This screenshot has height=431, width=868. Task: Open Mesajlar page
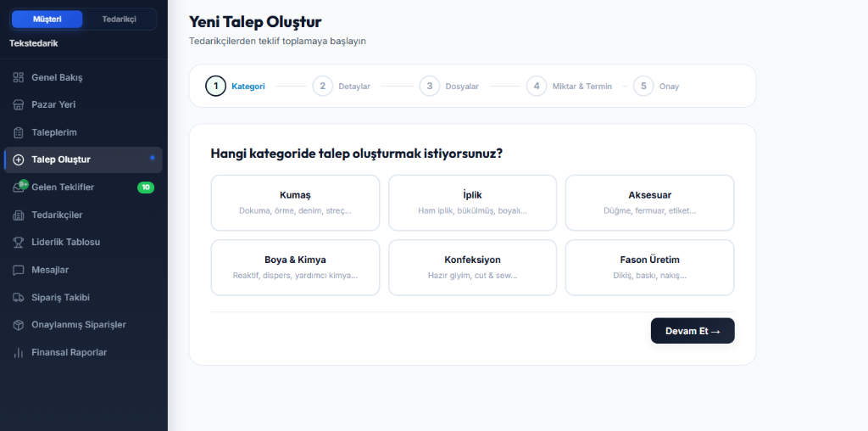tap(83, 270)
